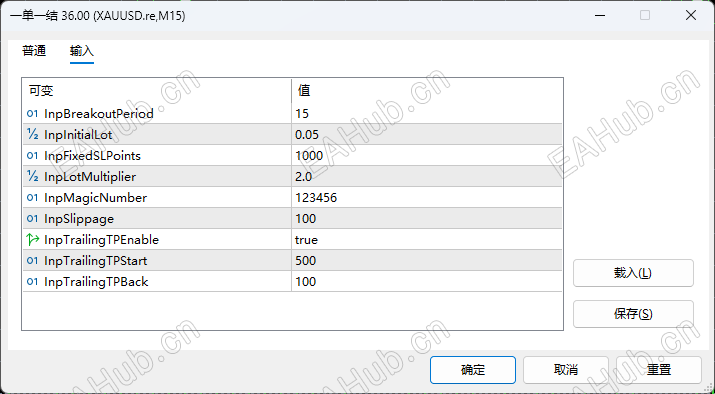Screen dimensions: 715x394
Task: Click the 保存(S) button
Action: point(633,314)
